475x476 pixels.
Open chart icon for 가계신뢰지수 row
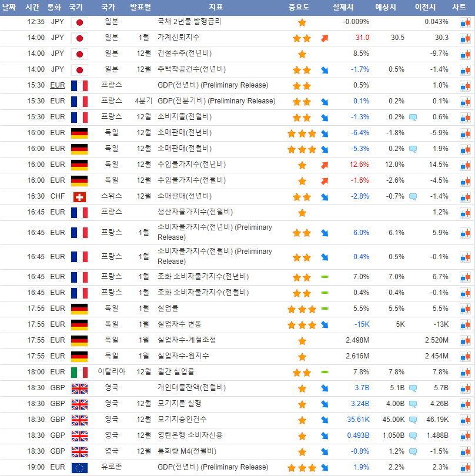[x=465, y=38]
